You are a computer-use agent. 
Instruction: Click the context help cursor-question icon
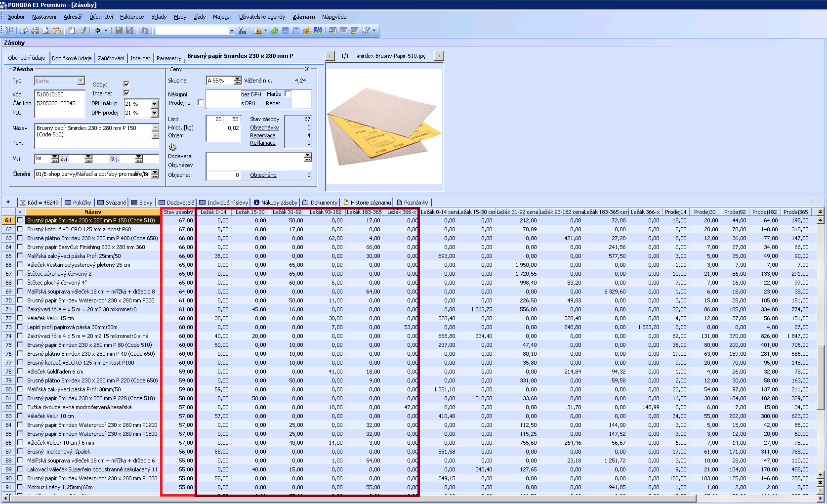click(x=366, y=30)
